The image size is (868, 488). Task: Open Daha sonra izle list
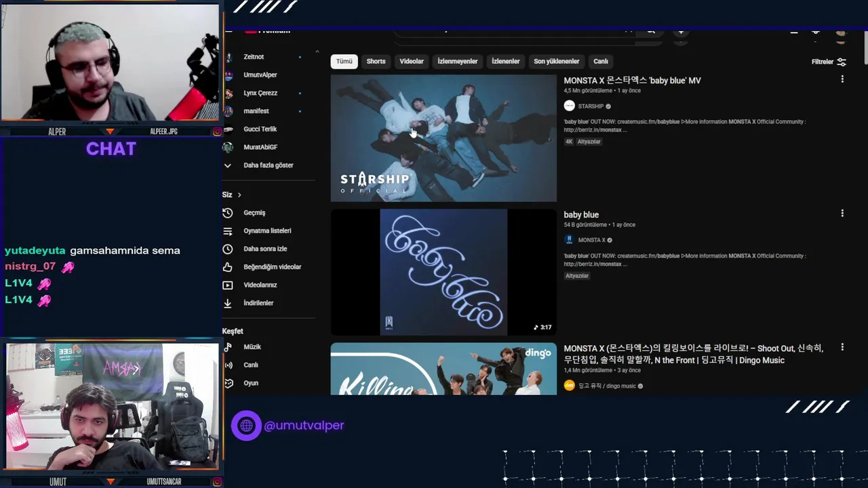[265, 249]
